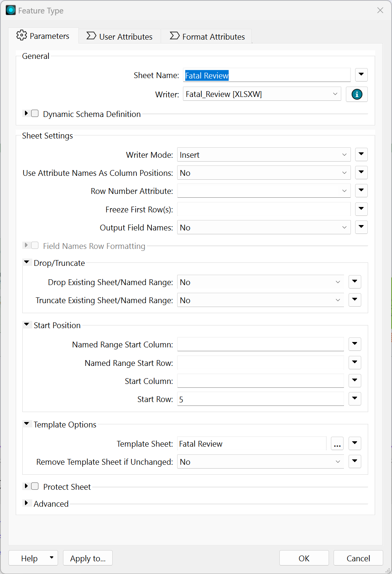The image size is (392, 574).
Task: Open Row Number Attribute arrow menu
Action: tap(361, 190)
